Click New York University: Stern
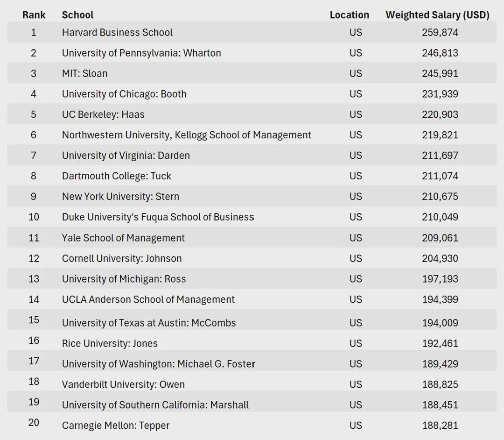The width and height of the screenshot is (504, 440). point(120,197)
